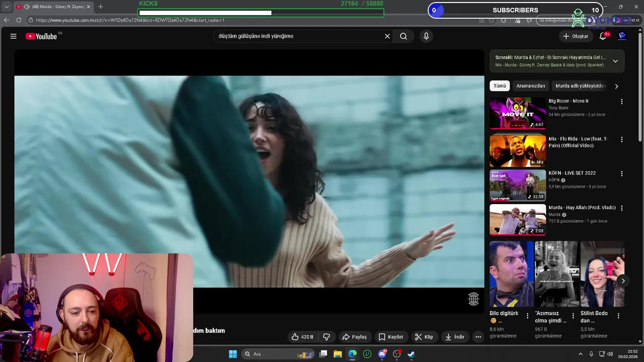Dislike the video with thumbs-down
This screenshot has height=362, width=644.
click(327, 337)
